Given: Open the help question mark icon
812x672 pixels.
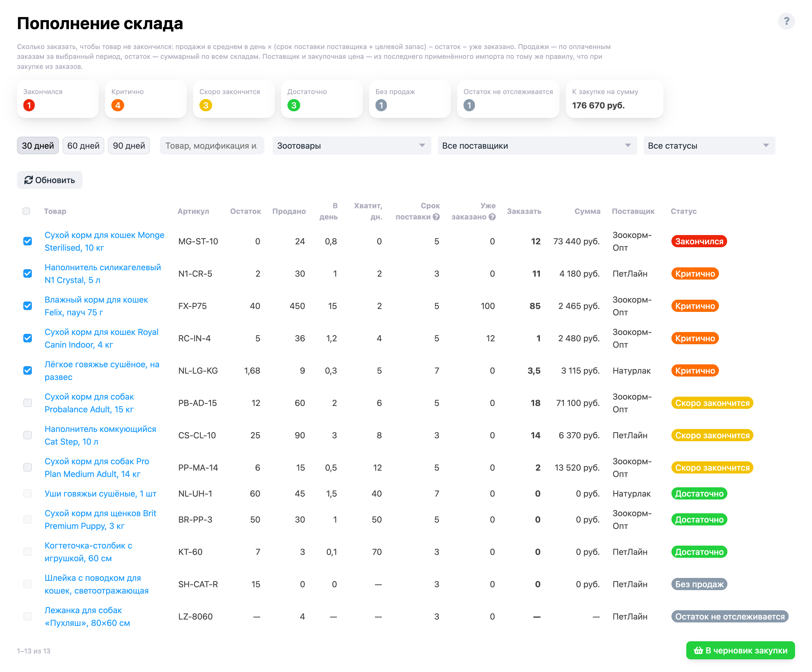Looking at the screenshot, I should click(786, 21).
